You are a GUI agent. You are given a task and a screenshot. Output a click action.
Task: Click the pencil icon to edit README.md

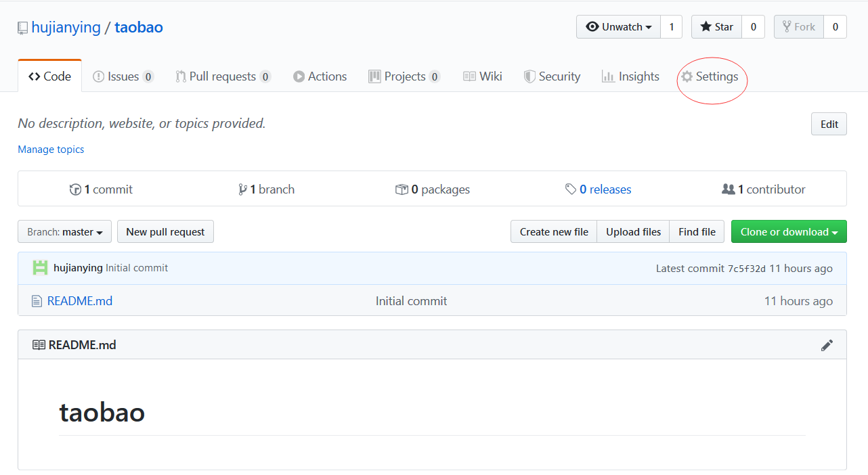tap(827, 345)
